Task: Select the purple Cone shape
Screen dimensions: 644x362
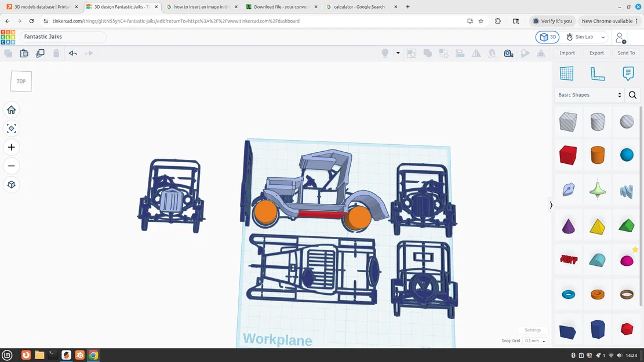Action: pos(569,226)
